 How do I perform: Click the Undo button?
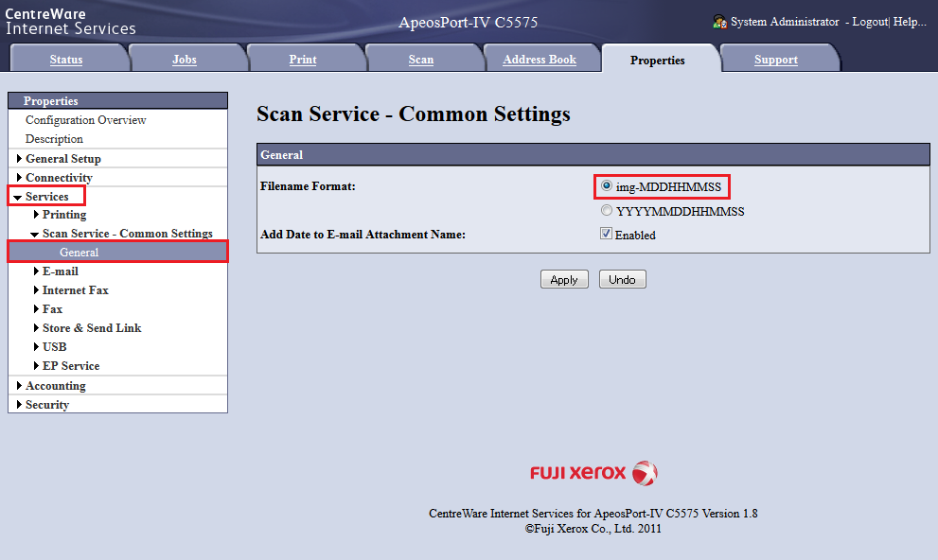pyautogui.click(x=622, y=279)
